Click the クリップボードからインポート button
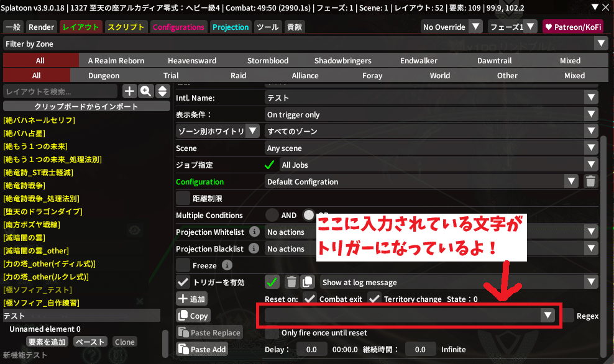614x364 pixels. coord(86,106)
